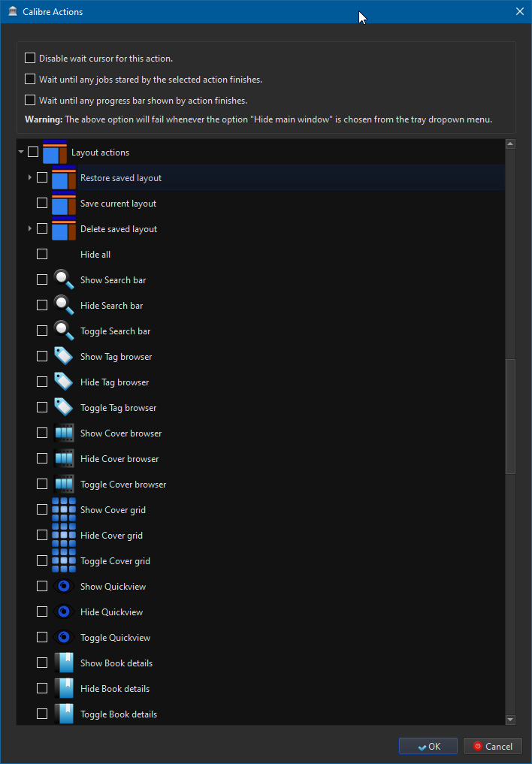
Task: Click the Save current layout icon
Action: click(64, 203)
